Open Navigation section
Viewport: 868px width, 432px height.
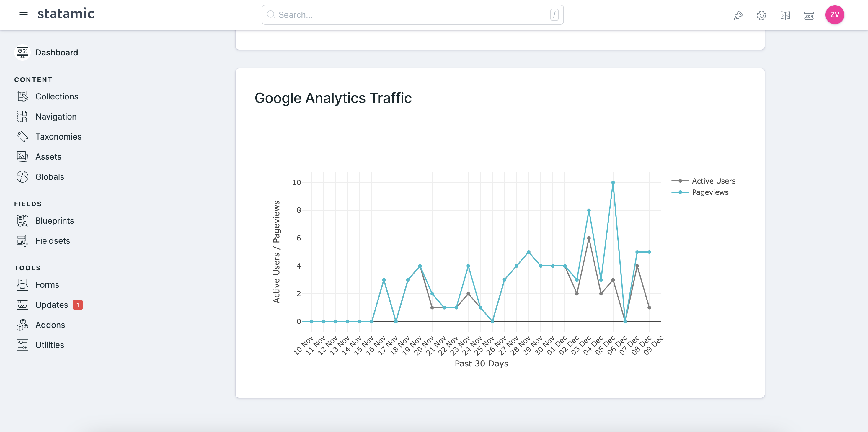point(56,117)
